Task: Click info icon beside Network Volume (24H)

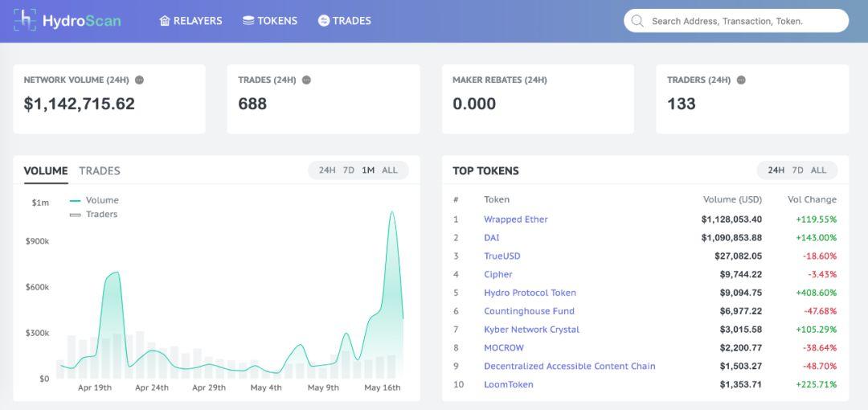Action: [x=140, y=80]
